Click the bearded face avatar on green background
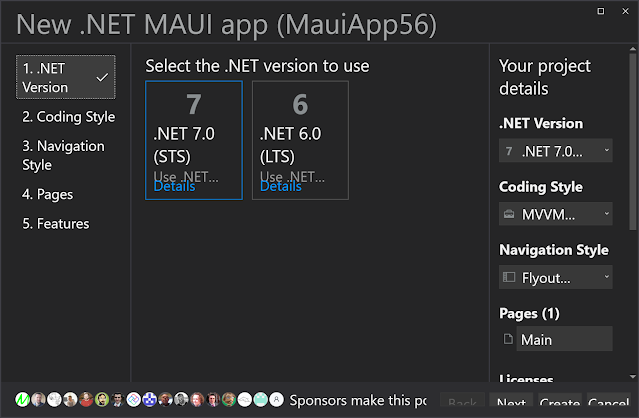The image size is (639, 418). coord(102,400)
